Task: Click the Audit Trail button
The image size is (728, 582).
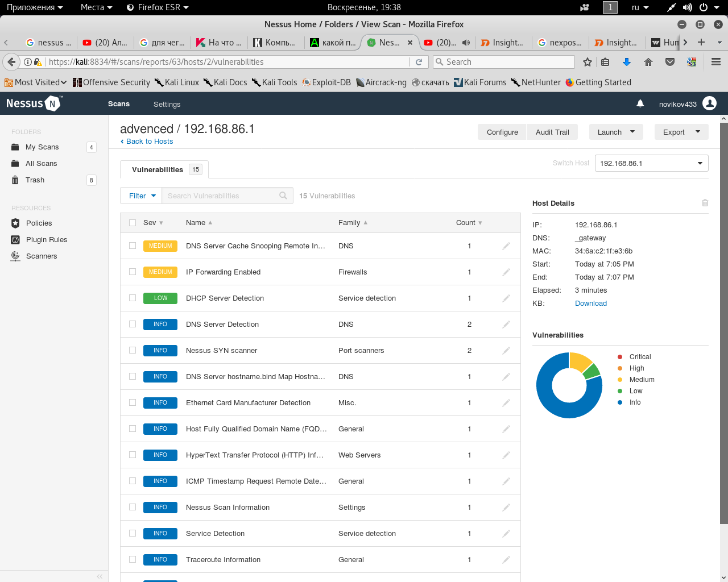Action: pyautogui.click(x=552, y=132)
